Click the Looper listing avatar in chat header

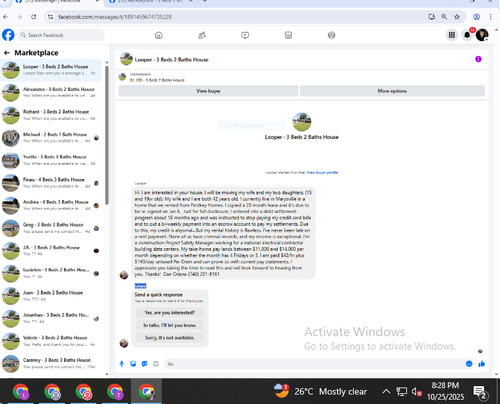[126, 59]
